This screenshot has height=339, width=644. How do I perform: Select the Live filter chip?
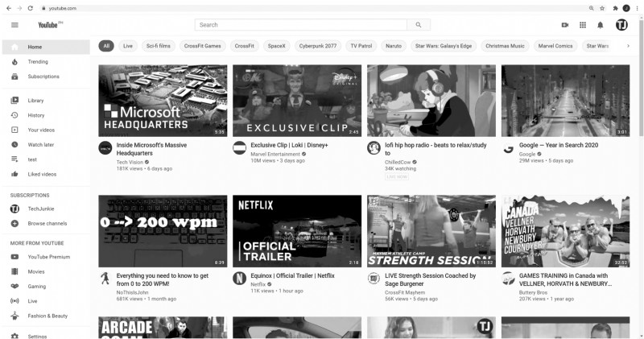pyautogui.click(x=128, y=46)
